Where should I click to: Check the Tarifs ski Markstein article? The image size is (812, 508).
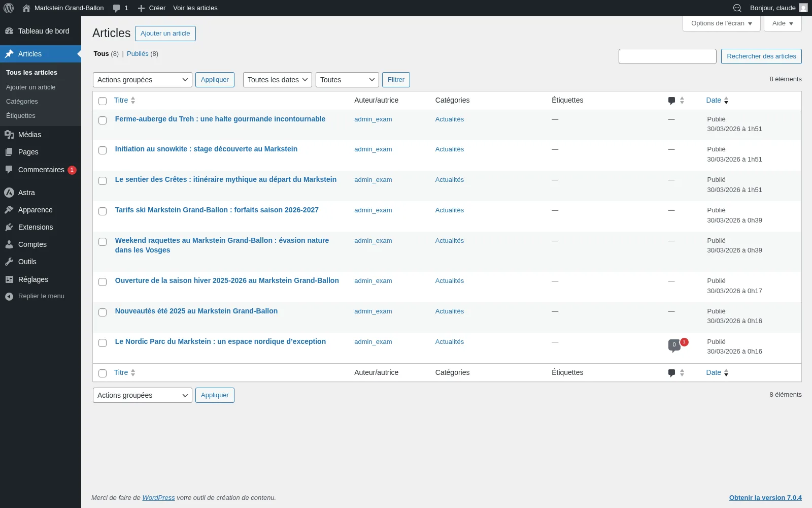pos(103,211)
